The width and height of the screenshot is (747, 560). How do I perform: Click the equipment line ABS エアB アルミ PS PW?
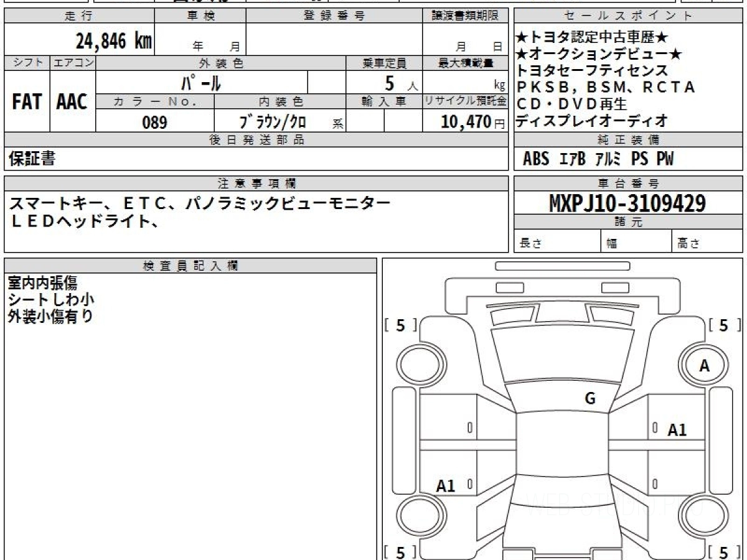pos(598,159)
